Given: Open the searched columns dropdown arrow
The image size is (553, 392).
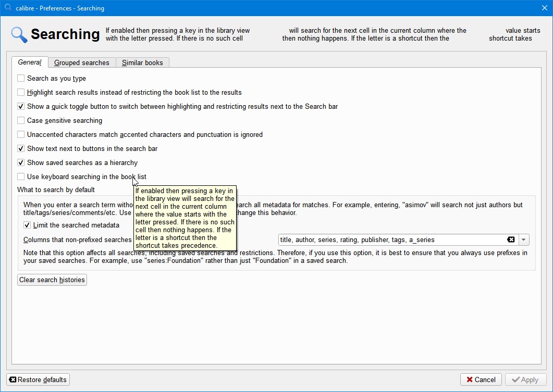Looking at the screenshot, I should pyautogui.click(x=524, y=239).
